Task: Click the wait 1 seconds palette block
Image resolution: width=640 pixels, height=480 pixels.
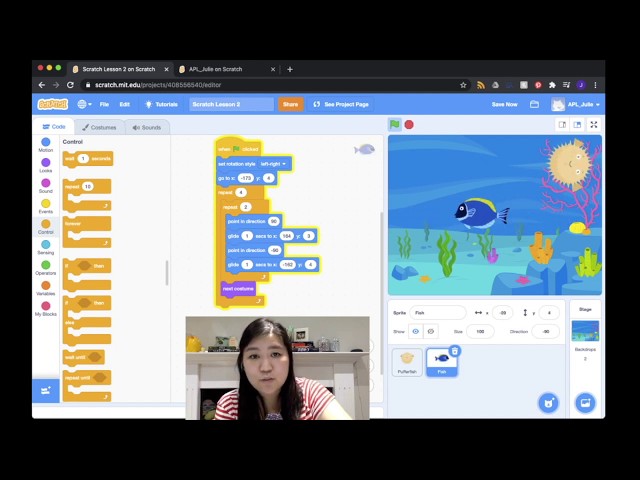Action: point(88,159)
